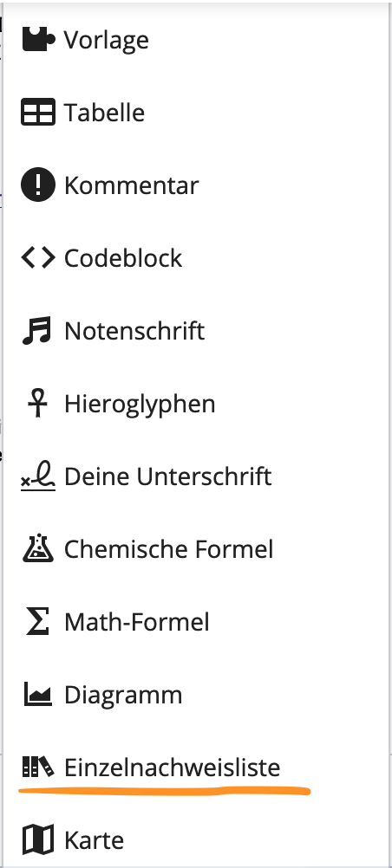Click the area chart Diagramm icon
Image resolution: width=392 pixels, height=868 pixels.
[37, 694]
